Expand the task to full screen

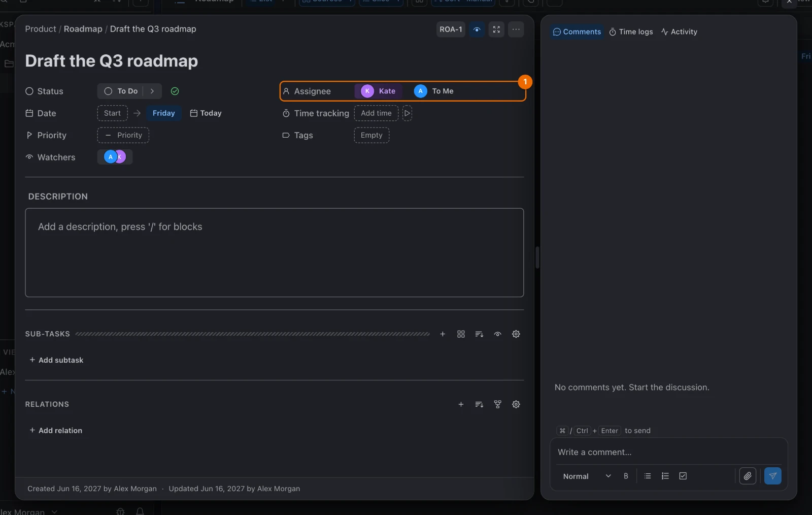pyautogui.click(x=496, y=29)
